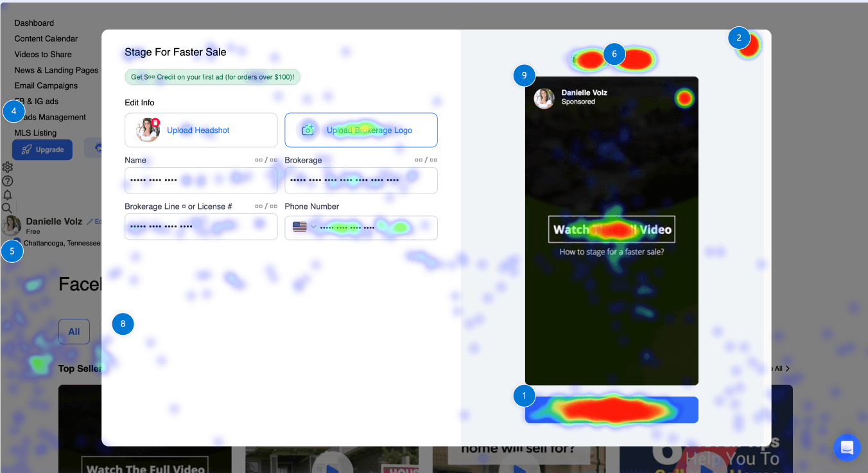The width and height of the screenshot is (868, 473).
Task: Click Upload Brokerage Logo button
Action: pyautogui.click(x=361, y=130)
